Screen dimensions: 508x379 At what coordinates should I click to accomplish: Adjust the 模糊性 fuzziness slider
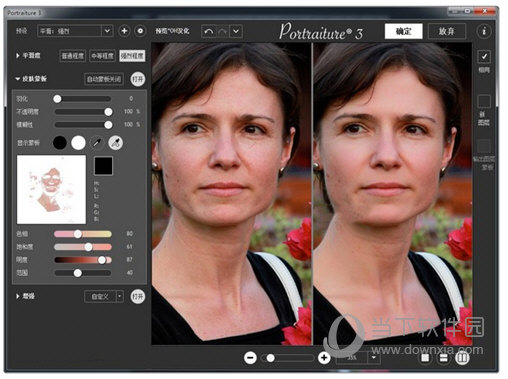[x=82, y=125]
